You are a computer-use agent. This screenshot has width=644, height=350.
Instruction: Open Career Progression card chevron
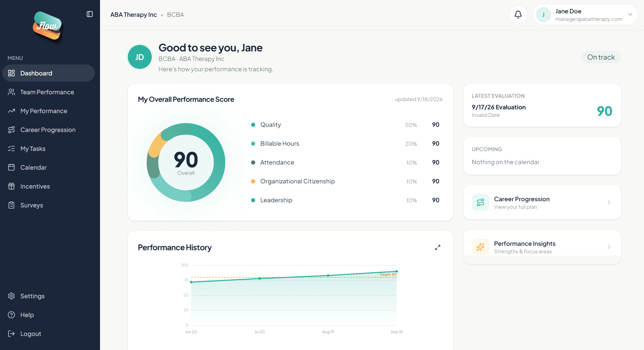(x=609, y=202)
